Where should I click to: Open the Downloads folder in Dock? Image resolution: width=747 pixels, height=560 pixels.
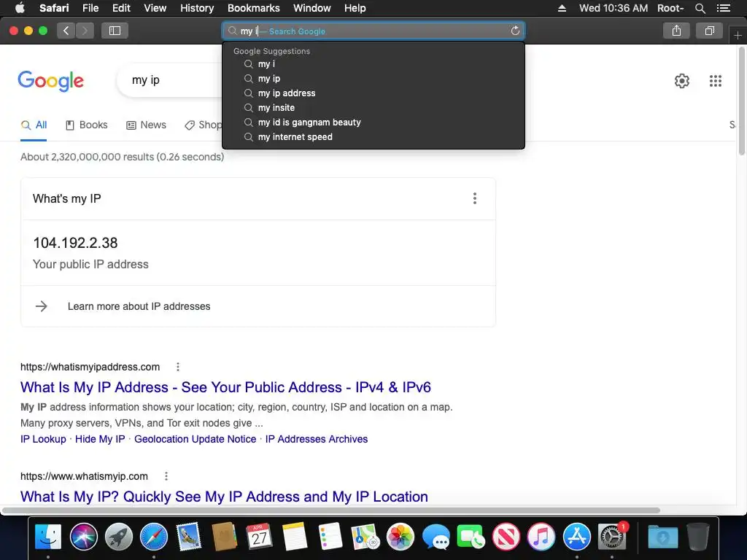(x=662, y=537)
